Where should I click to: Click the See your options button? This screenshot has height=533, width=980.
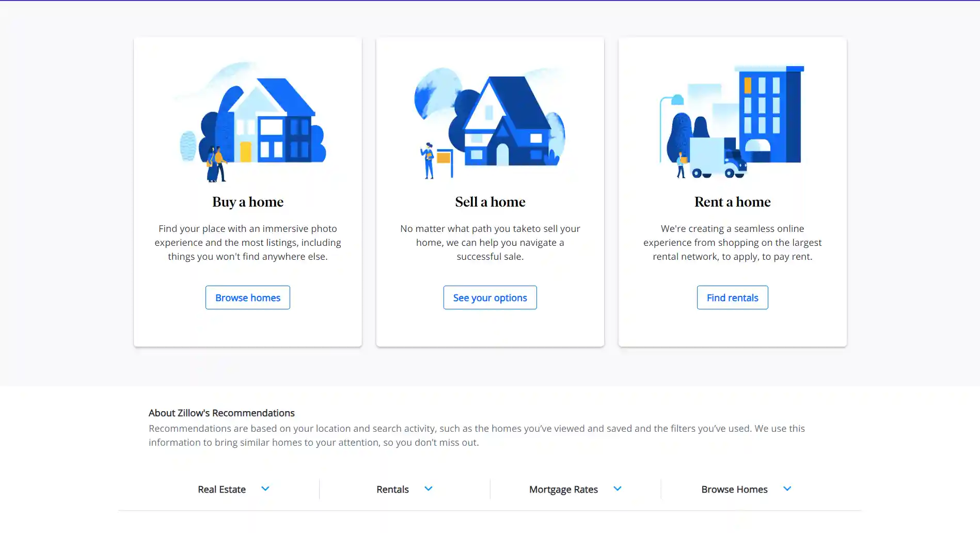489,297
